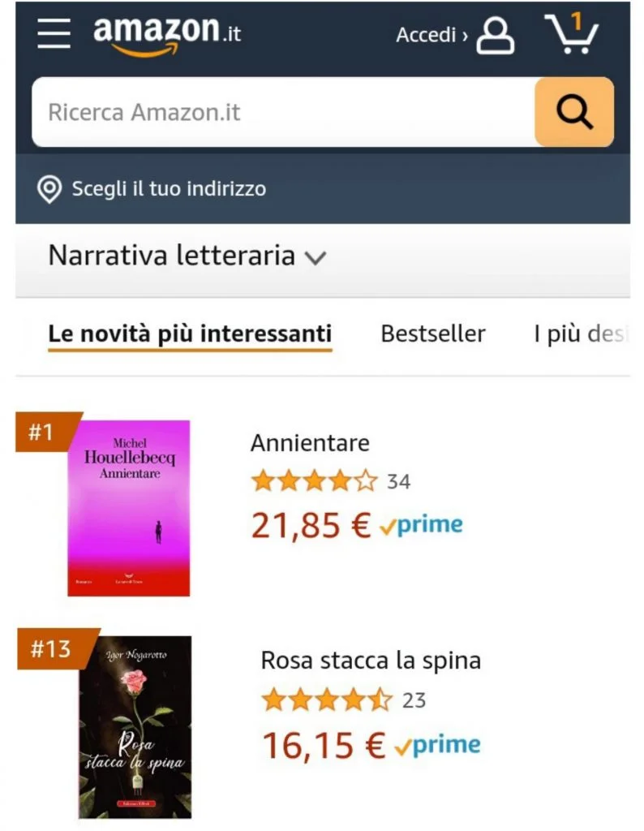Image resolution: width=644 pixels, height=831 pixels.
Task: Expand the Narrativa letteraria category dropdown
Action: point(187,256)
